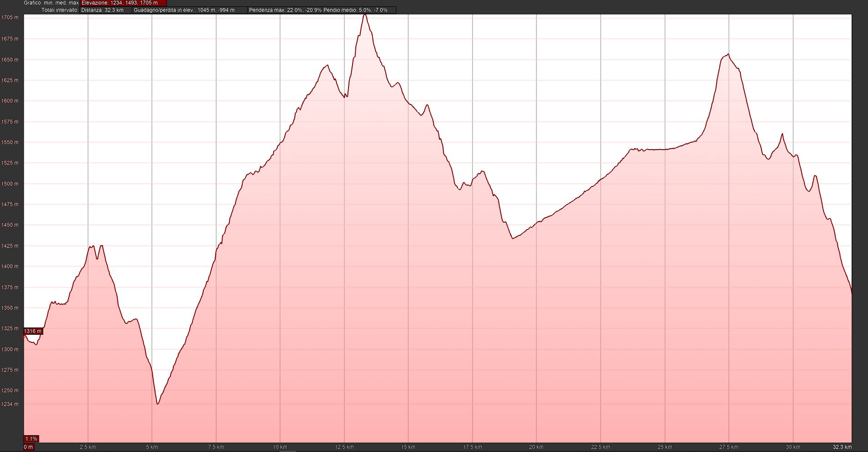Select the Distanza 32.3 km field
Viewport: 868px width, 452px height.
(106, 10)
